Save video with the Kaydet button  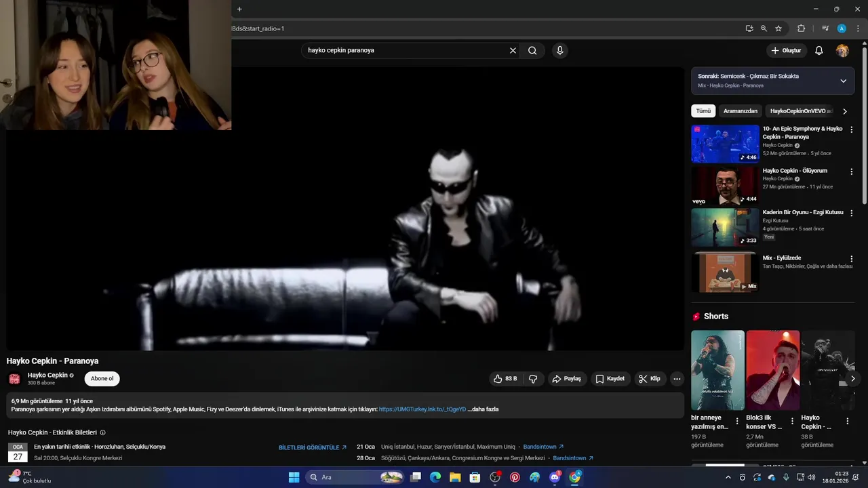(x=610, y=379)
